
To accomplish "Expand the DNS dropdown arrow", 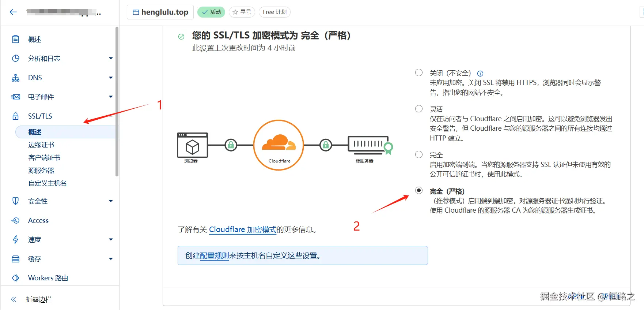I will 111,78.
